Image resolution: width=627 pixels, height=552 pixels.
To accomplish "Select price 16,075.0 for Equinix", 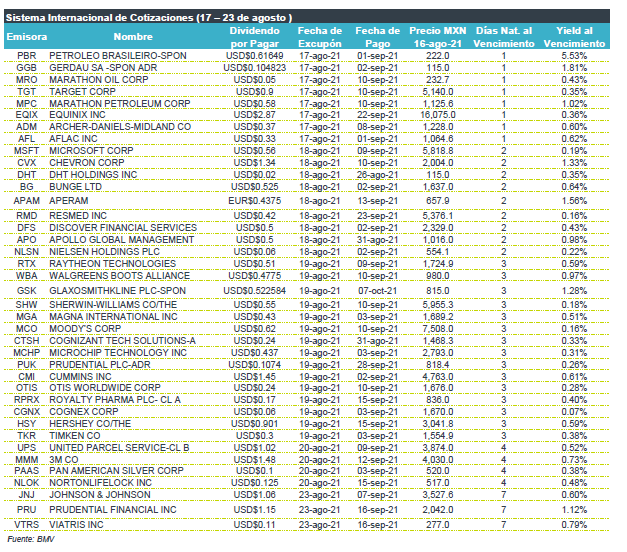I will (x=438, y=115).
